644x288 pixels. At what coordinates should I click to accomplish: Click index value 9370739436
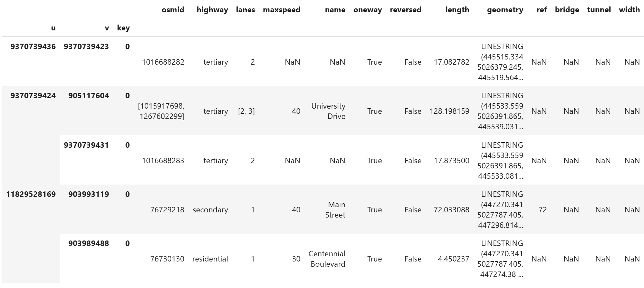(x=33, y=47)
